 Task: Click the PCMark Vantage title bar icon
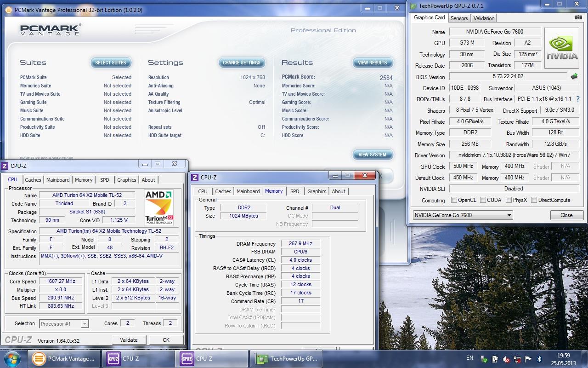(x=10, y=9)
